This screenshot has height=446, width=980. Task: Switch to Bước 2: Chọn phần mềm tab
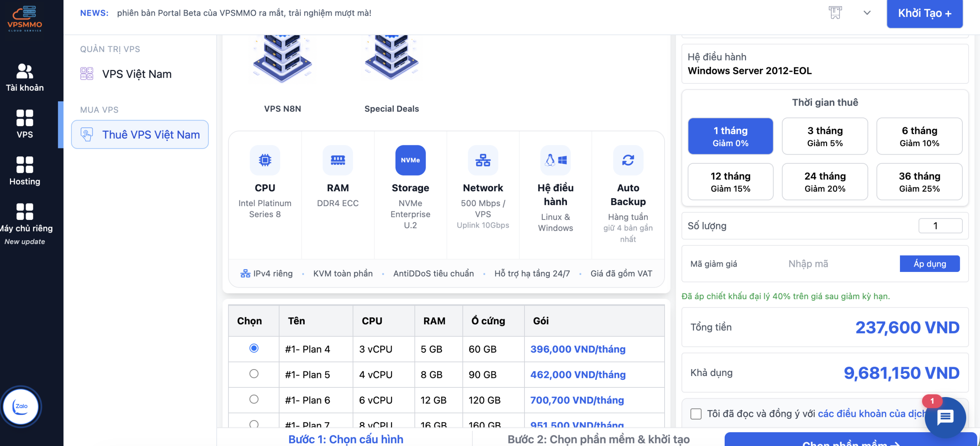coord(598,439)
